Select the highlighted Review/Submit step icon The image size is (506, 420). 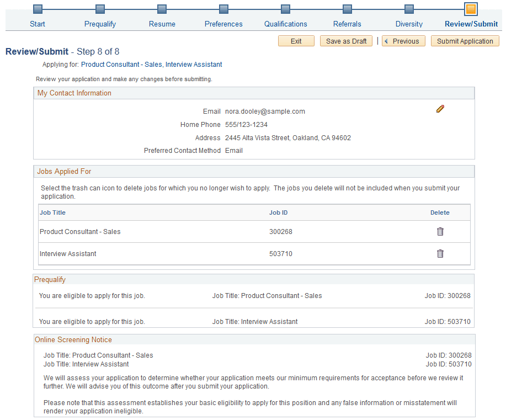[471, 9]
